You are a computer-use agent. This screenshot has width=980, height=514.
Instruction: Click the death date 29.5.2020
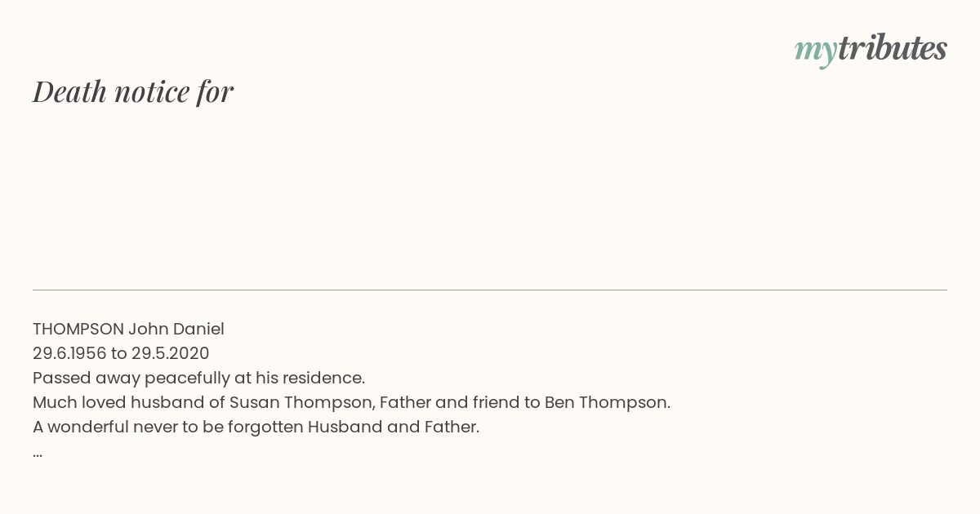coord(171,353)
